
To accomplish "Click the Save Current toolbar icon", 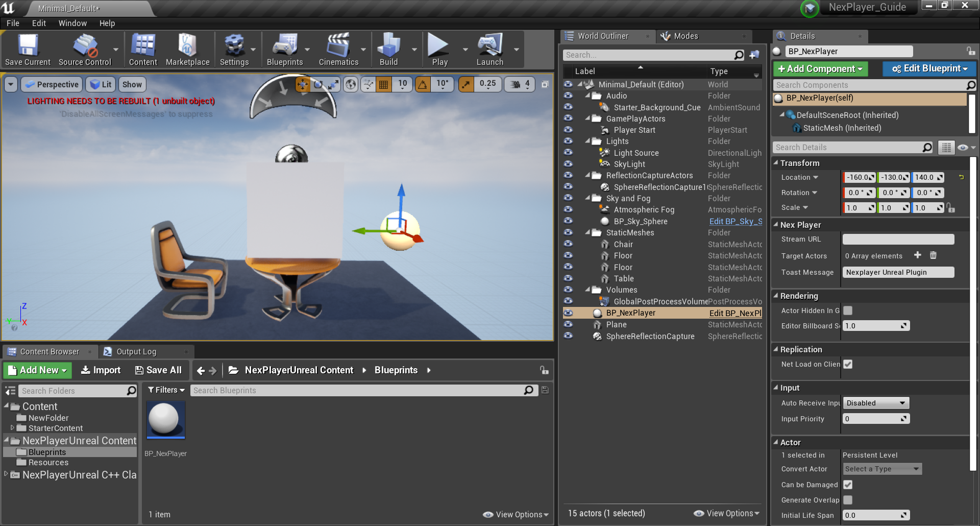I will tap(28, 50).
